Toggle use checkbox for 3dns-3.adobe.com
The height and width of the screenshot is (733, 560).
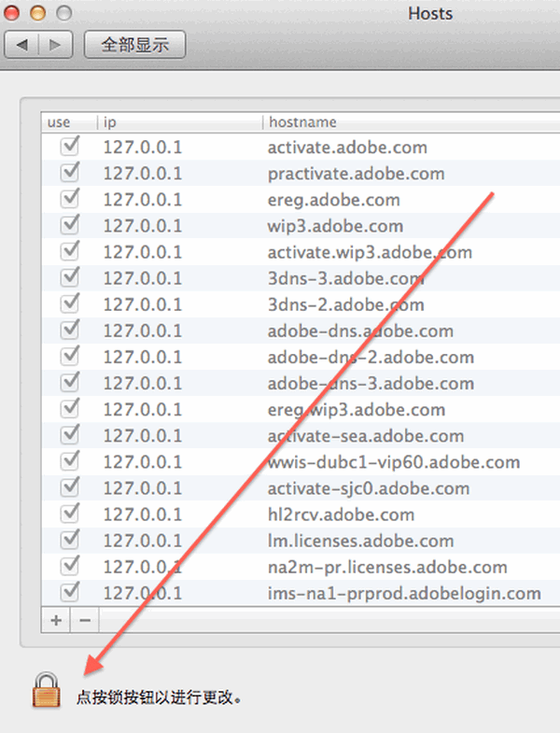pyautogui.click(x=70, y=277)
